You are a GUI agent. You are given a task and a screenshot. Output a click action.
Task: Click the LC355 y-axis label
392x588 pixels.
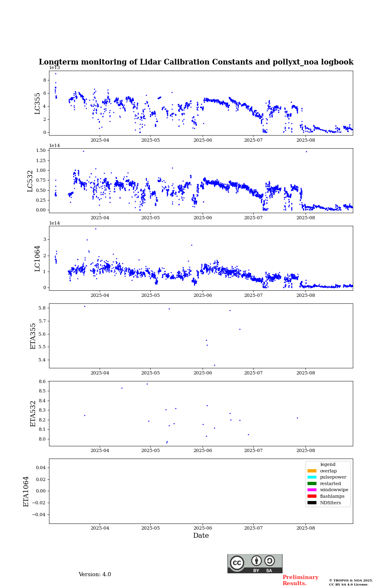(x=38, y=103)
